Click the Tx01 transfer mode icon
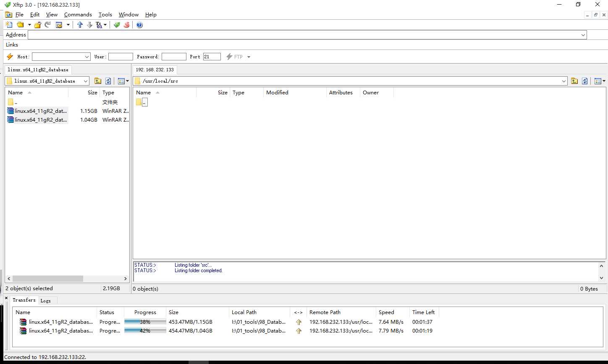Image resolution: width=608 pixels, height=364 pixels. pos(99,25)
